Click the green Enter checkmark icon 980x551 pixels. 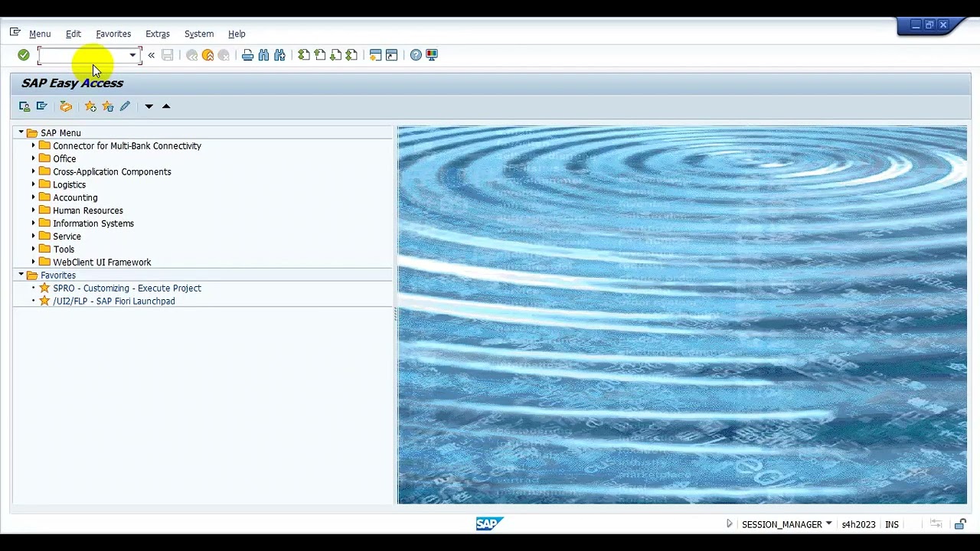tap(24, 55)
